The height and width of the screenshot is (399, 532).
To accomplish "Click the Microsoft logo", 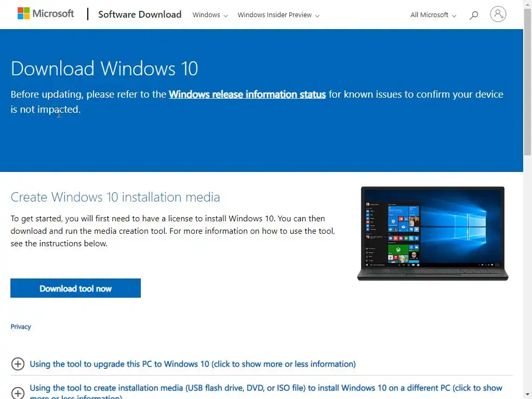I will point(46,14).
